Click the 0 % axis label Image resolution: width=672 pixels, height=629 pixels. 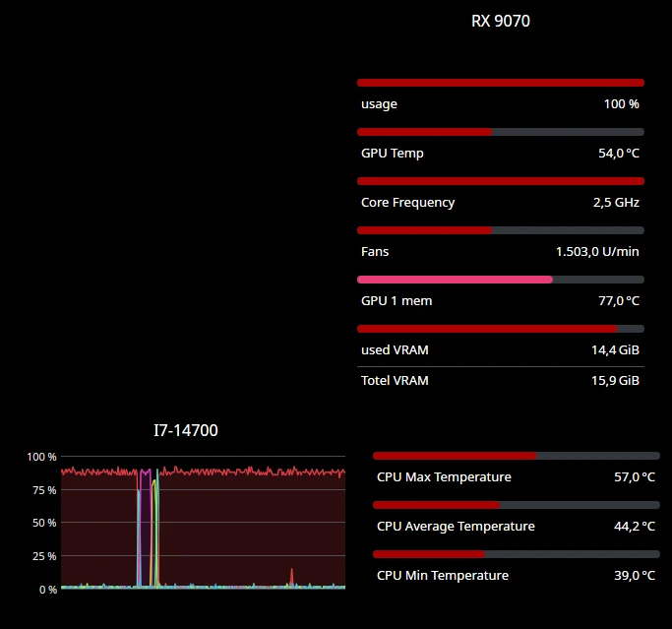pyautogui.click(x=48, y=590)
